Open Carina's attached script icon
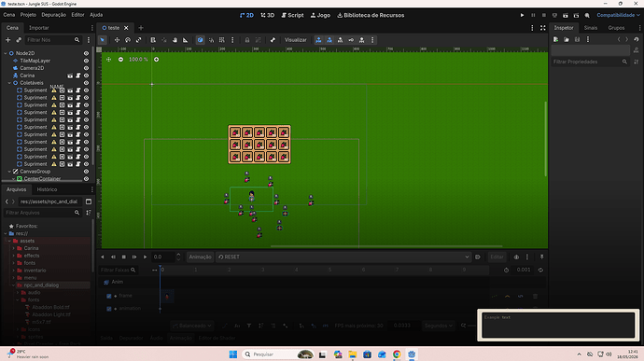 click(78, 76)
